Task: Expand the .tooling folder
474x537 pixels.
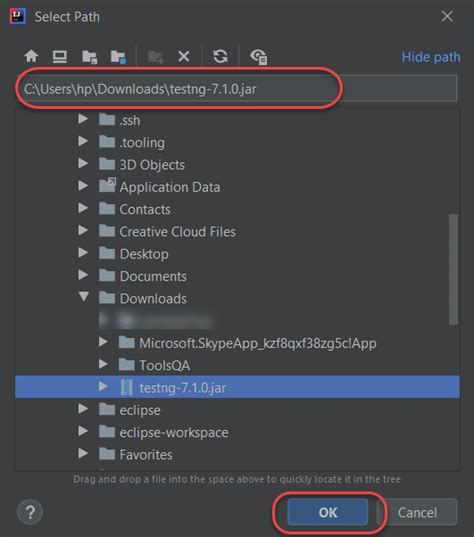Action: (x=83, y=141)
